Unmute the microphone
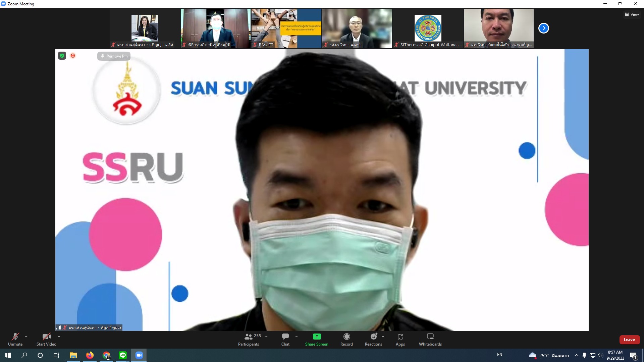The image size is (644, 362). (15, 339)
